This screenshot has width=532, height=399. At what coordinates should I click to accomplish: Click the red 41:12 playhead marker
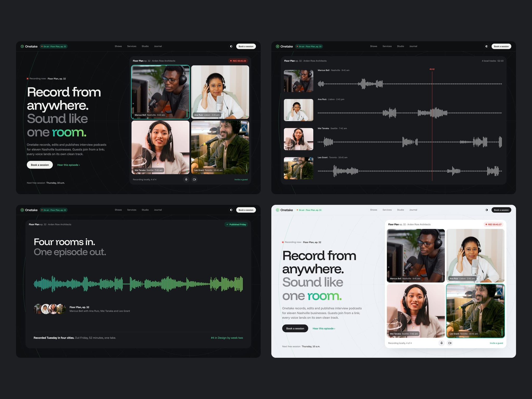coord(432,69)
